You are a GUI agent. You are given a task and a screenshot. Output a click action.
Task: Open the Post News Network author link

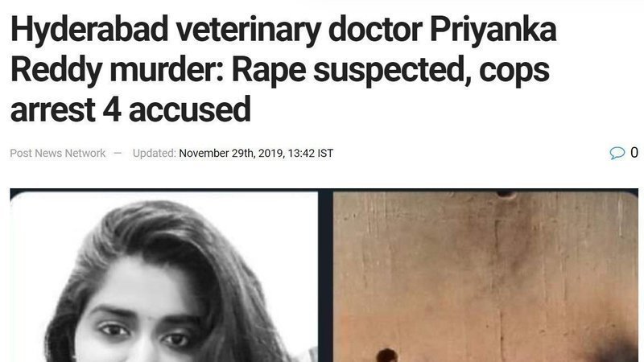point(58,153)
